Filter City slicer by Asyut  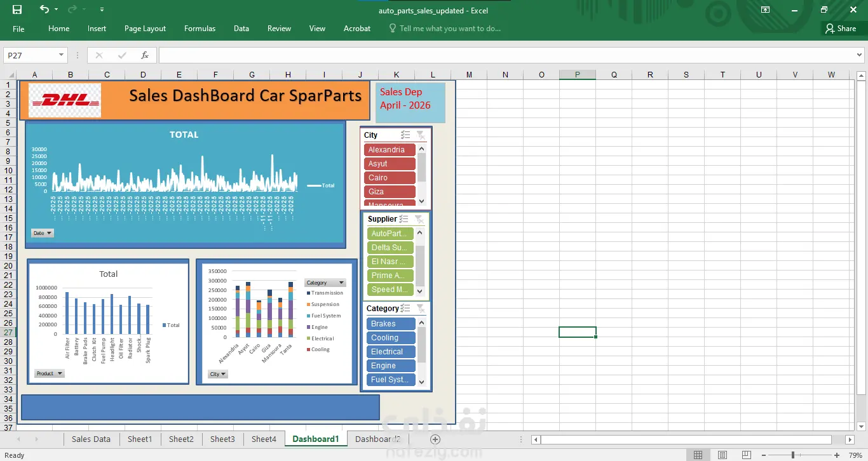[x=390, y=164]
